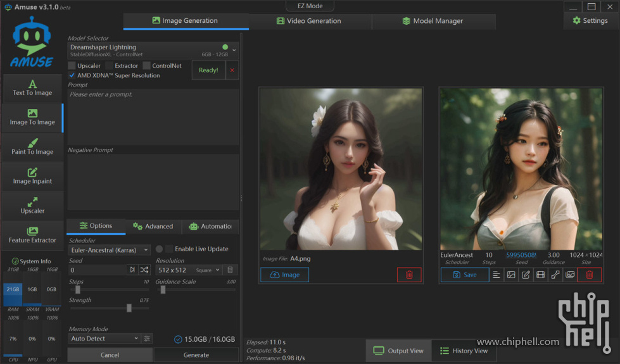Open the Automation tab

tap(210, 227)
